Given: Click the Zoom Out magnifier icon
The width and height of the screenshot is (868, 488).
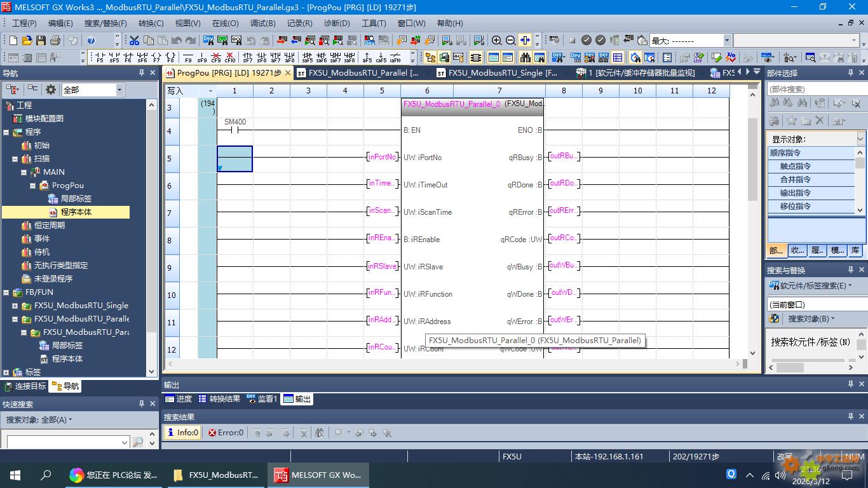Looking at the screenshot, I should coord(510,40).
